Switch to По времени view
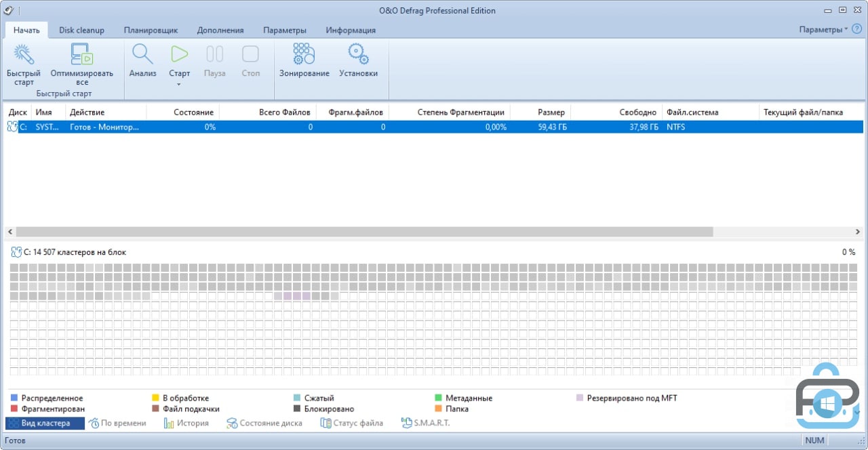The height and width of the screenshot is (450, 868). click(117, 423)
